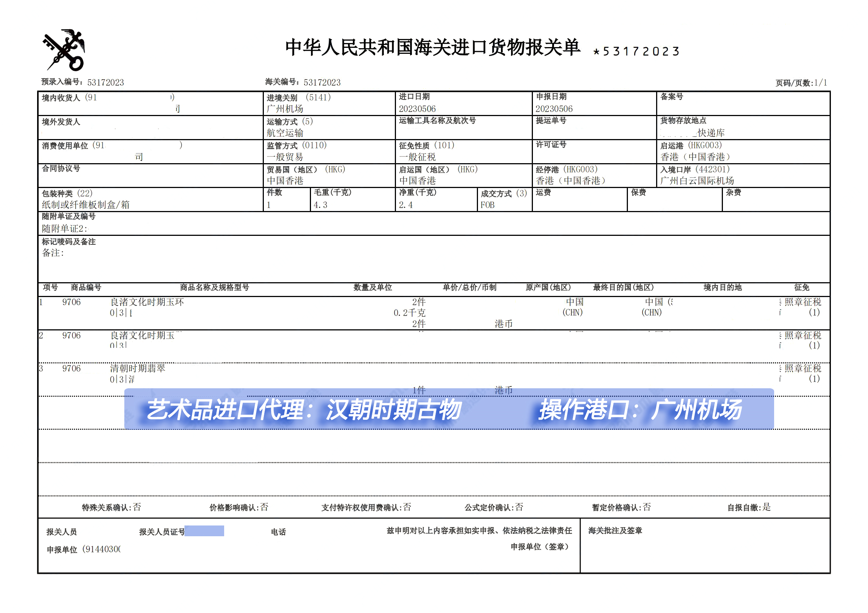Click the 纸制或纤维板制盒/箱 packaging value
Image resolution: width=868 pixels, height=613 pixels.
coord(86,205)
